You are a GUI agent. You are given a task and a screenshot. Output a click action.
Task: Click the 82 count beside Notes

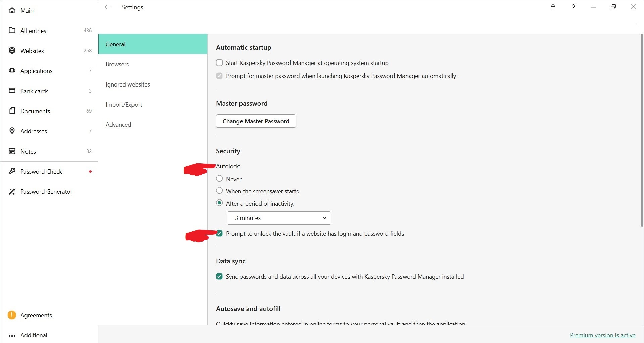coord(89,151)
